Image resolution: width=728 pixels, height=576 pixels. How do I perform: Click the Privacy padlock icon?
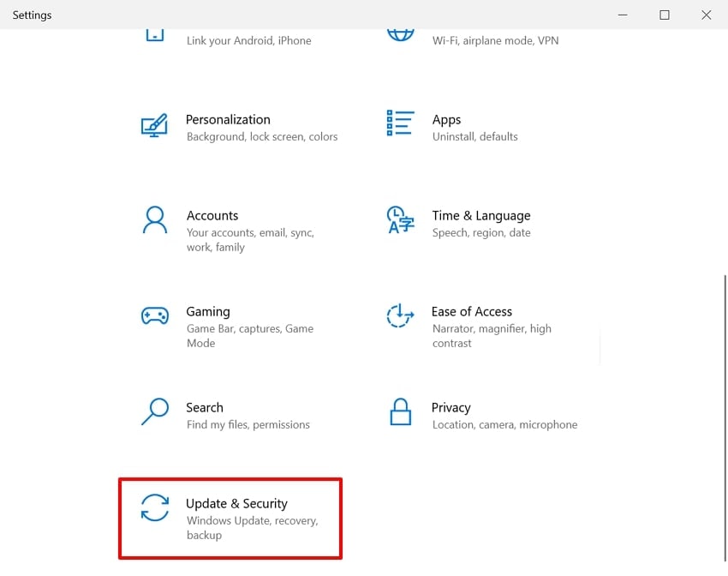[400, 413]
